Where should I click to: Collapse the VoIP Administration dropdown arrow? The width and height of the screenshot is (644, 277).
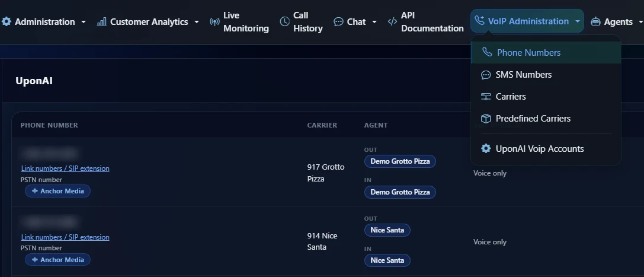pos(578,21)
